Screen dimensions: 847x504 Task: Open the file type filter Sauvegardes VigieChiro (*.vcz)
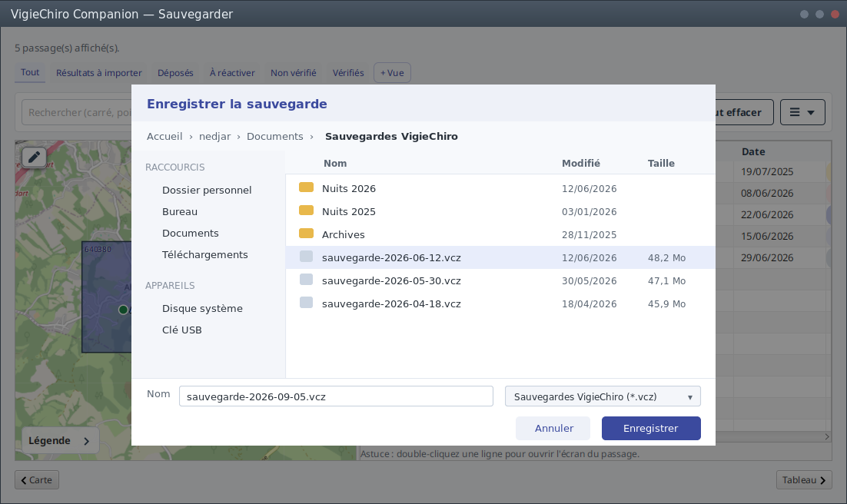(603, 396)
